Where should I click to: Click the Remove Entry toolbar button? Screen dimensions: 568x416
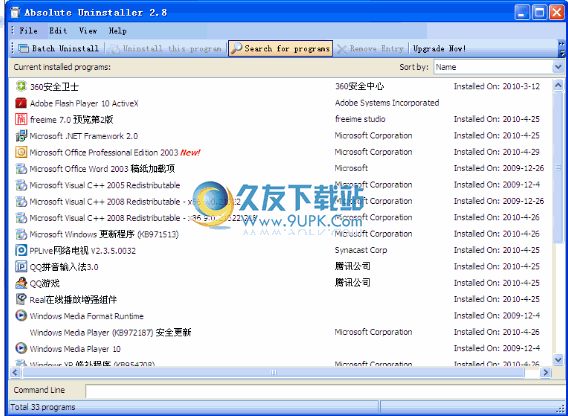(370, 49)
